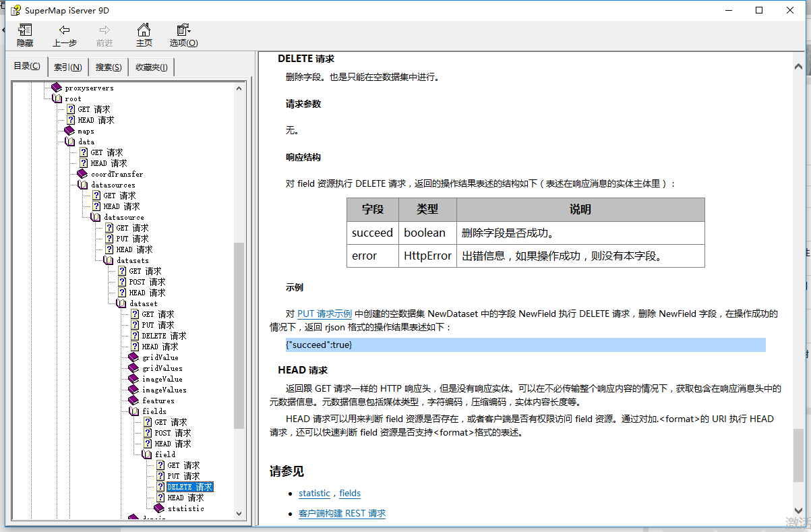Click the 前进 (Forward) toolbar arrow

click(104, 35)
